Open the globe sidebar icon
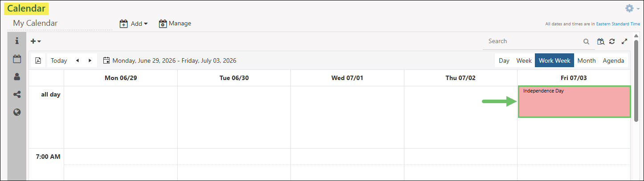 17,112
